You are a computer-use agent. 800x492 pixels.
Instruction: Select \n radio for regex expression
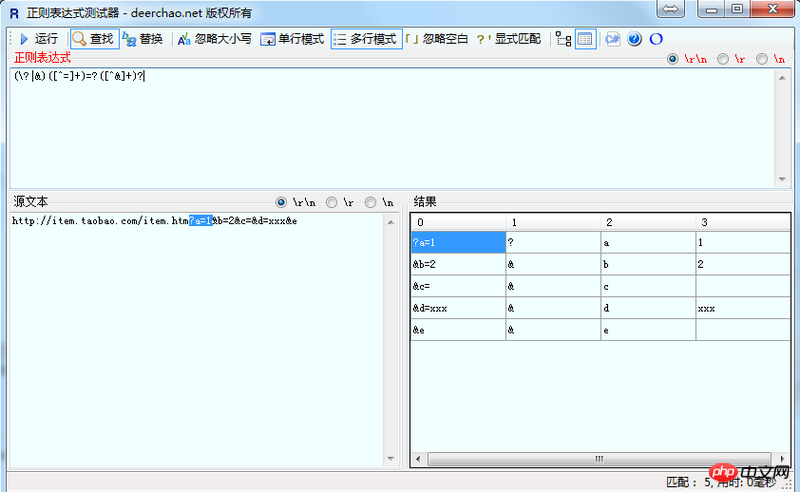point(762,59)
